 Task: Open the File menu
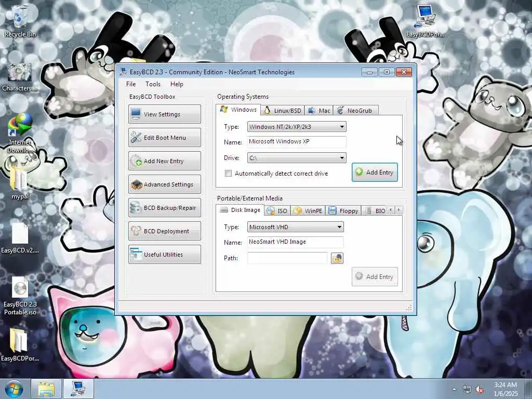[131, 84]
